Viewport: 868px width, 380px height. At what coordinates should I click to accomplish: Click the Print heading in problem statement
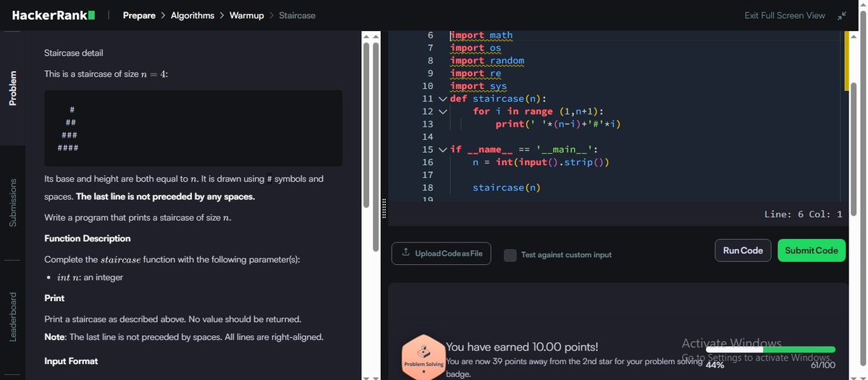tap(54, 298)
